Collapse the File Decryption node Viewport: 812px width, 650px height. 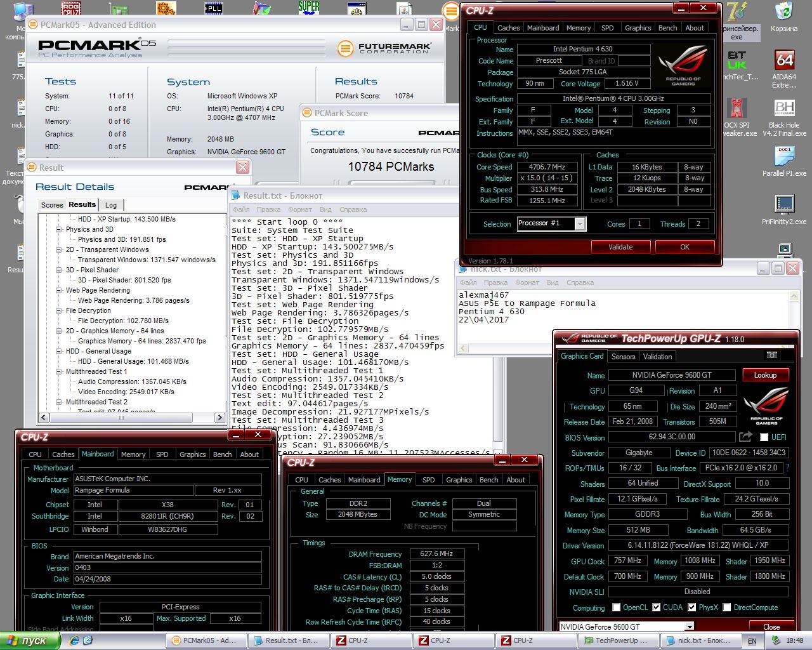tap(59, 310)
